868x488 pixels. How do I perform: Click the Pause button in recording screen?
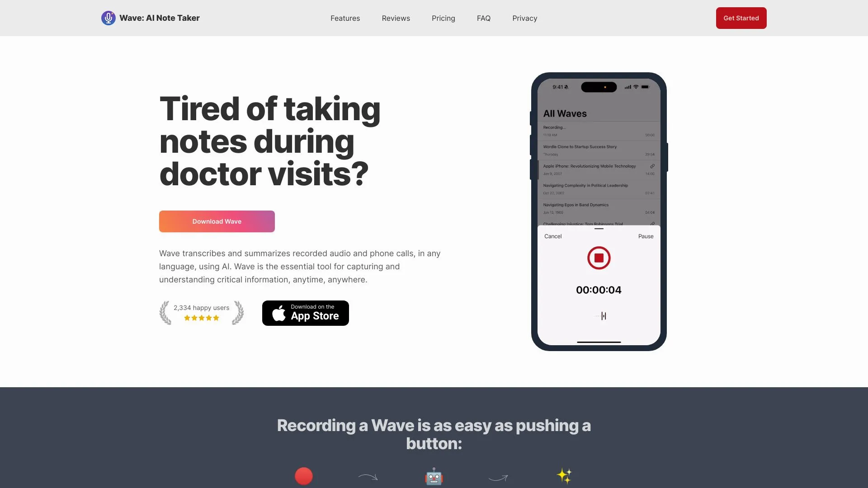645,237
